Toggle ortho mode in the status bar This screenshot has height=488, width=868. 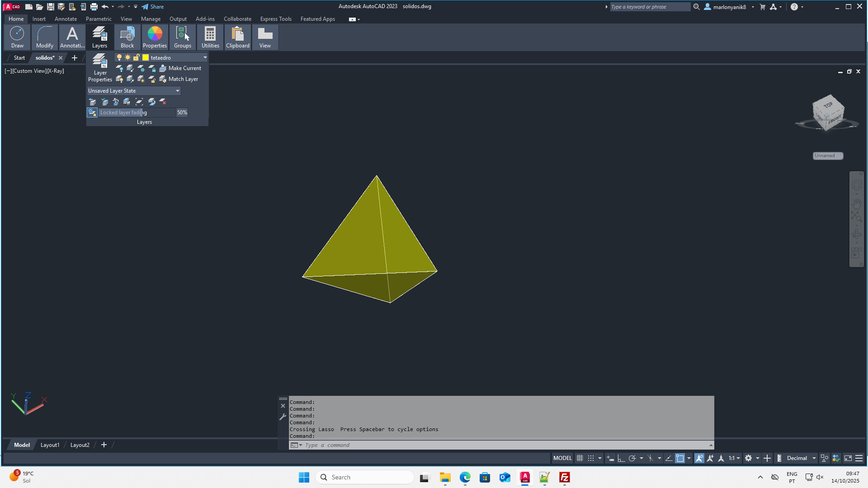point(621,458)
